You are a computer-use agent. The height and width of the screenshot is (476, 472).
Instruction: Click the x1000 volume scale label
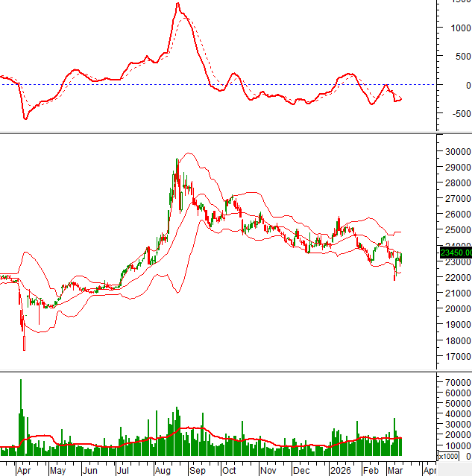(x=448, y=456)
